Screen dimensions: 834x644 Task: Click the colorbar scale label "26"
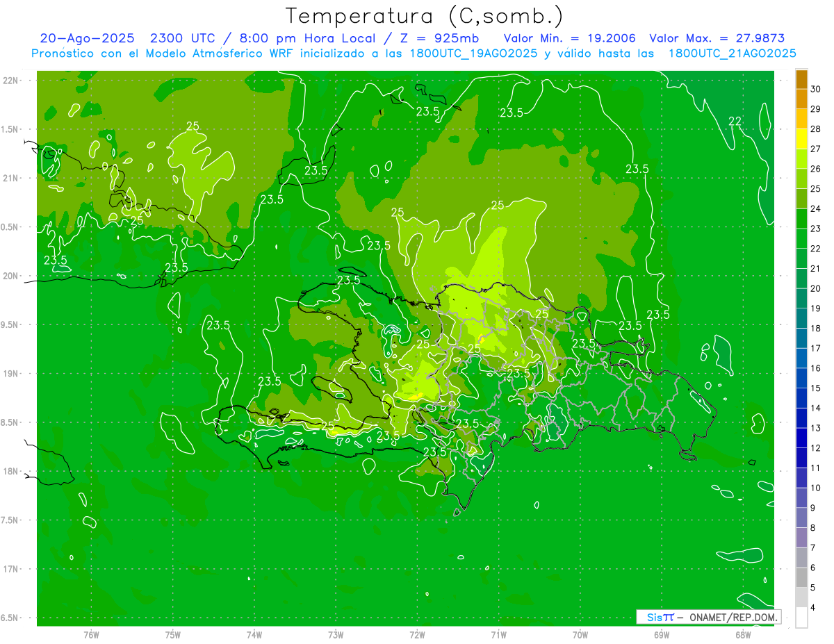click(x=816, y=169)
